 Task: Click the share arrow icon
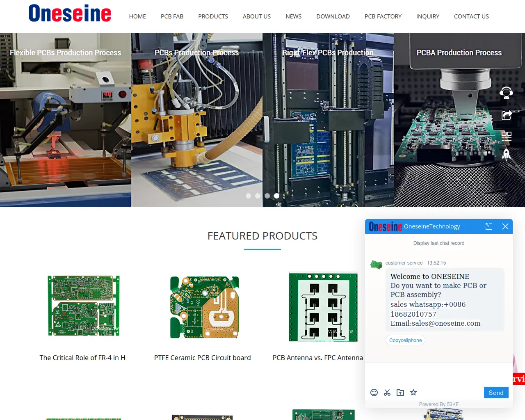(507, 115)
